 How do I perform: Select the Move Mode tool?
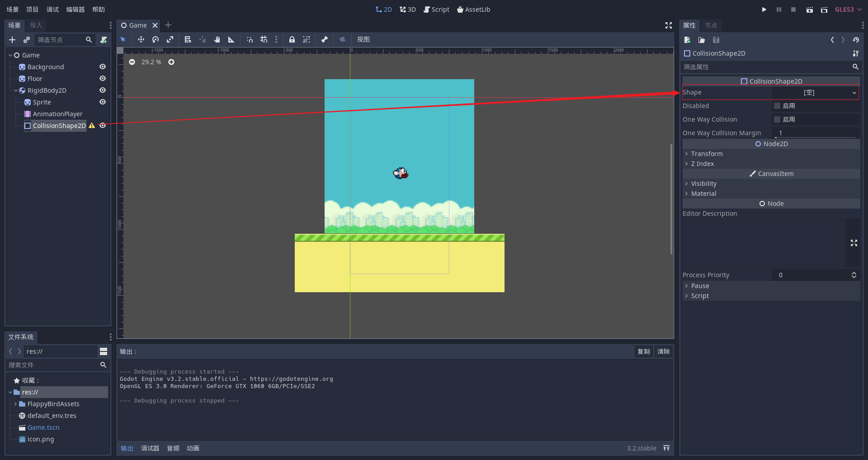point(141,39)
